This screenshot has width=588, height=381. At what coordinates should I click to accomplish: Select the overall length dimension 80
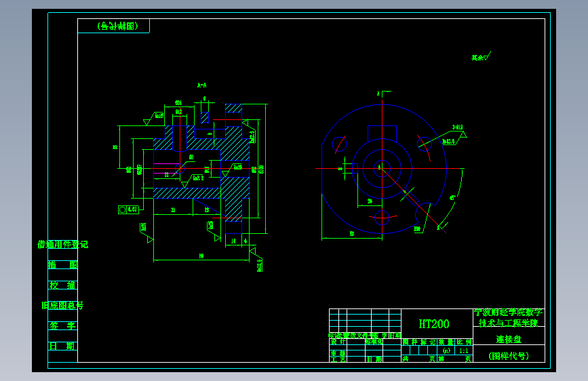tap(201, 256)
